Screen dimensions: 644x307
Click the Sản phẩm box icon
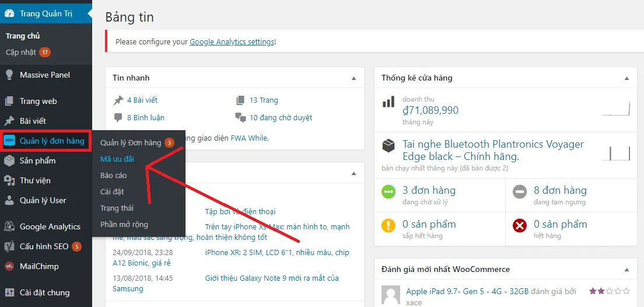coord(9,161)
